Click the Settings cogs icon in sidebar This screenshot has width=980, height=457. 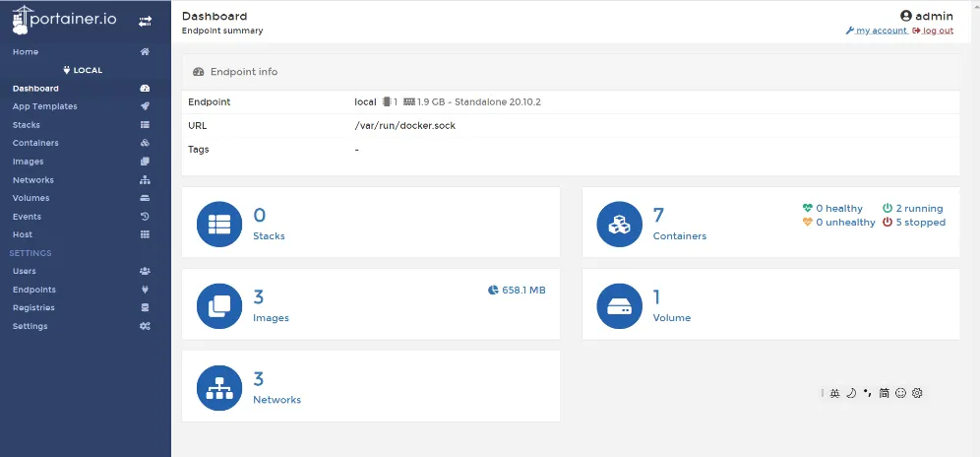coord(145,326)
